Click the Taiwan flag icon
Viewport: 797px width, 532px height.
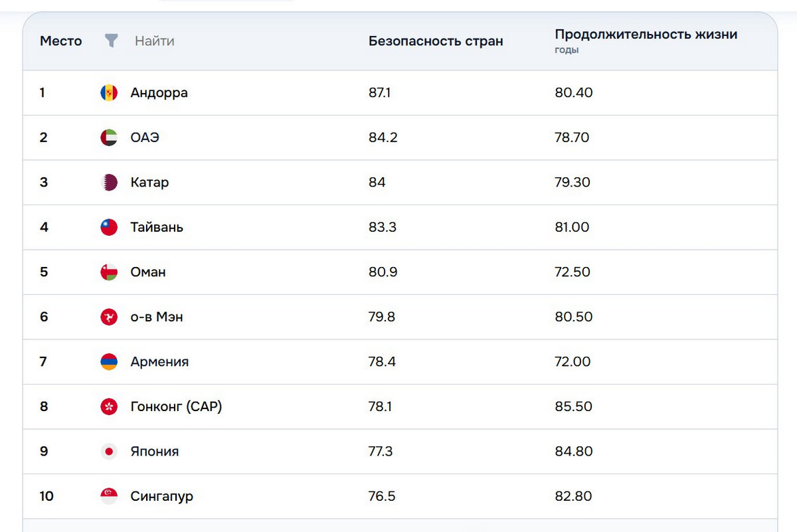click(x=109, y=227)
